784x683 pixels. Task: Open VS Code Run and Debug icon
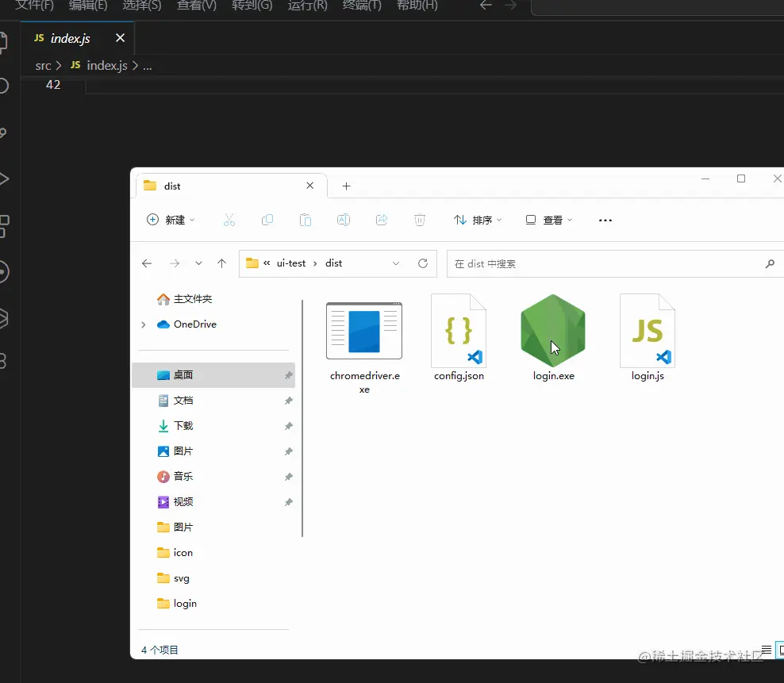tap(2, 179)
